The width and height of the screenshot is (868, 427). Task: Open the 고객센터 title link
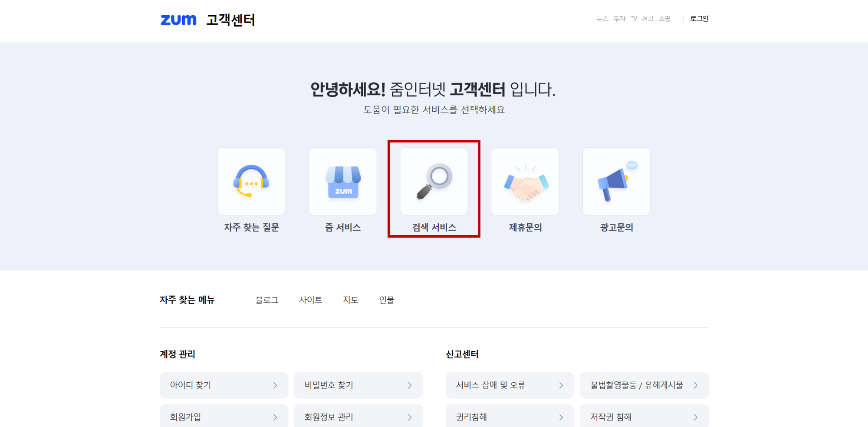pos(230,20)
